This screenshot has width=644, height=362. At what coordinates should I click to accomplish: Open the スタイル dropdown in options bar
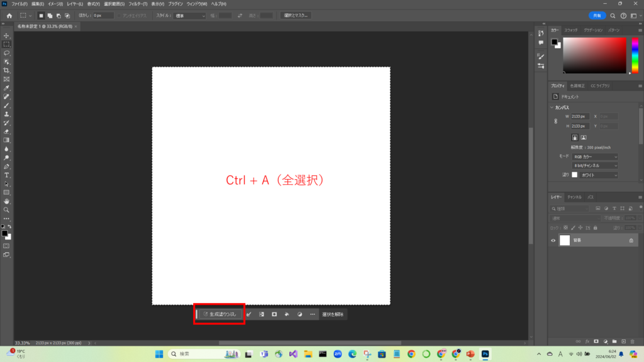tap(190, 15)
